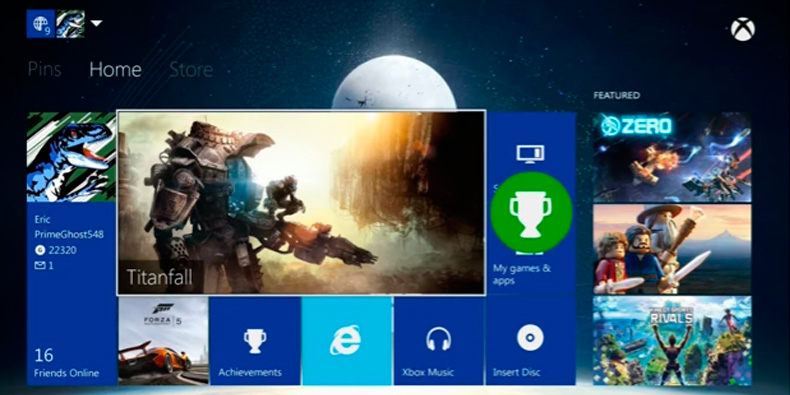Image resolution: width=790 pixels, height=395 pixels.
Task: Open the Zero featured tile
Action: [x=672, y=157]
